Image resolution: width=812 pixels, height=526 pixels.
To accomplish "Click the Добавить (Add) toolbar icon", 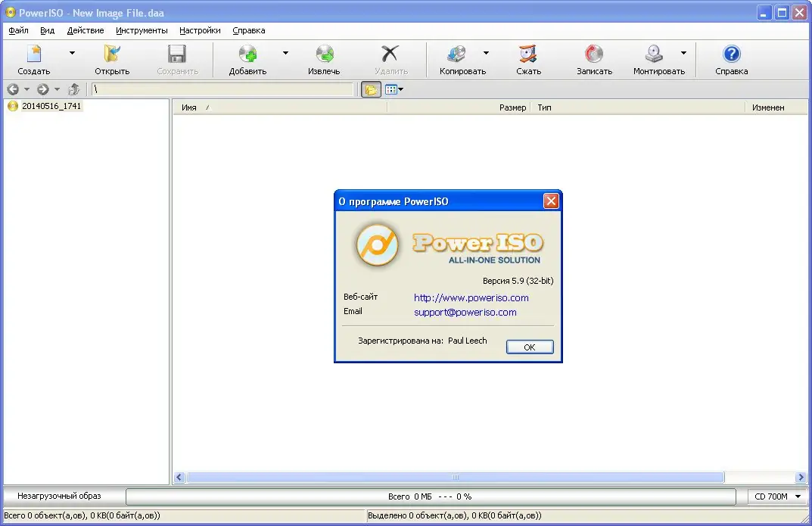I will click(247, 54).
